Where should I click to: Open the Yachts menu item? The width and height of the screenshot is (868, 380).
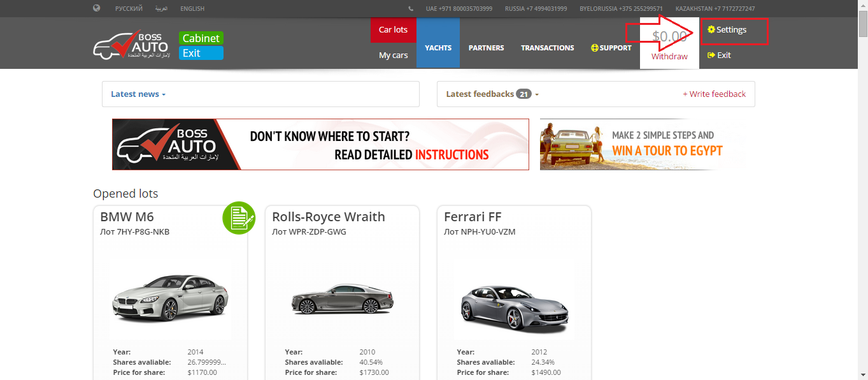click(438, 43)
